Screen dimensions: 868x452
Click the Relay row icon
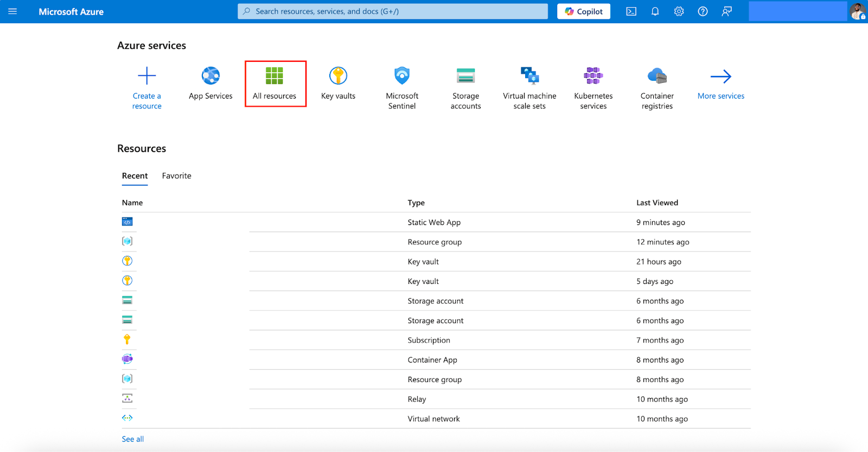pos(127,398)
